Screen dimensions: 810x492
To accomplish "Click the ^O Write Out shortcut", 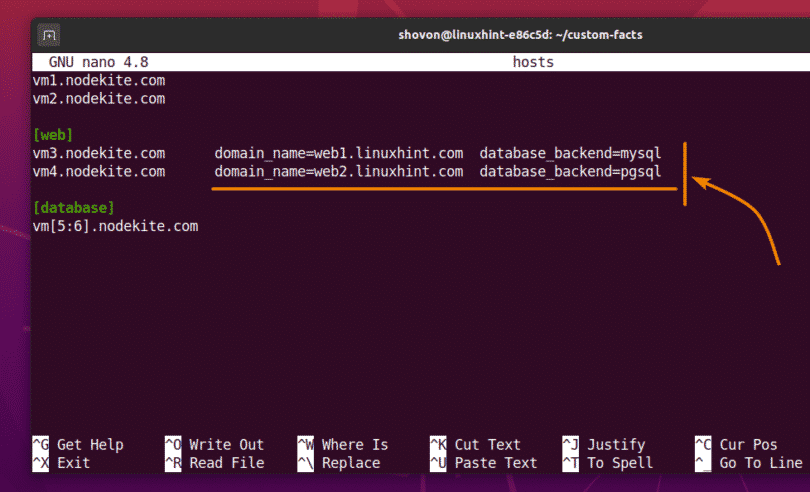I will [x=214, y=444].
